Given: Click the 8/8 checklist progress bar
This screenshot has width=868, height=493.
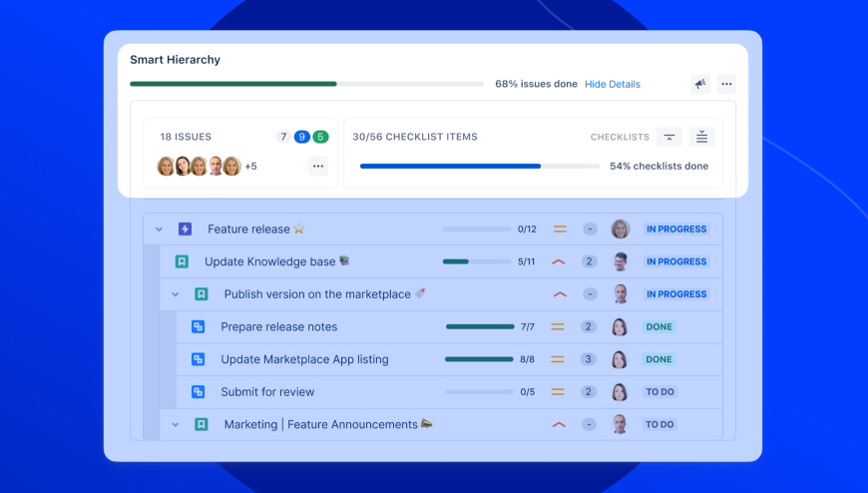Looking at the screenshot, I should (x=479, y=359).
